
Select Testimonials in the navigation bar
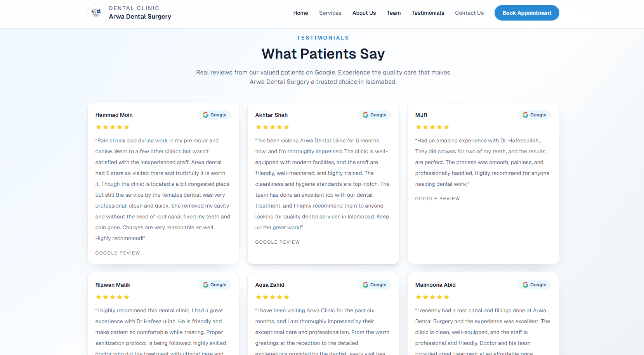(428, 13)
